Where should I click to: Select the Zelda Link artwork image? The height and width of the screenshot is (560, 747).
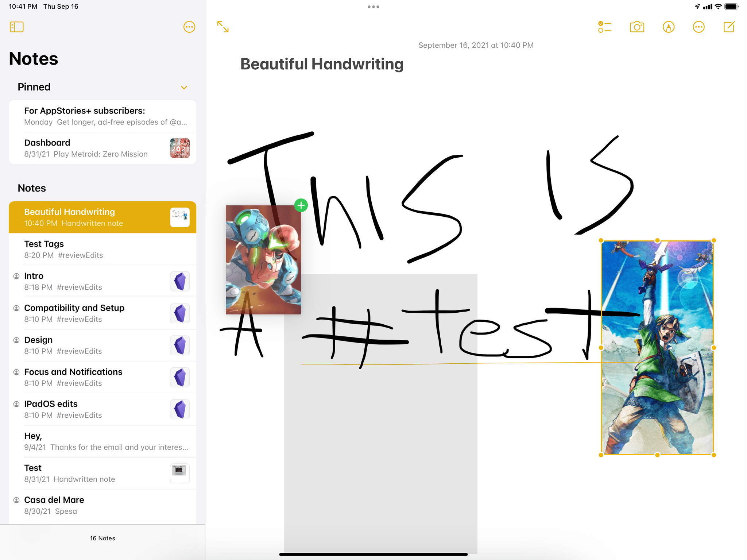(657, 348)
